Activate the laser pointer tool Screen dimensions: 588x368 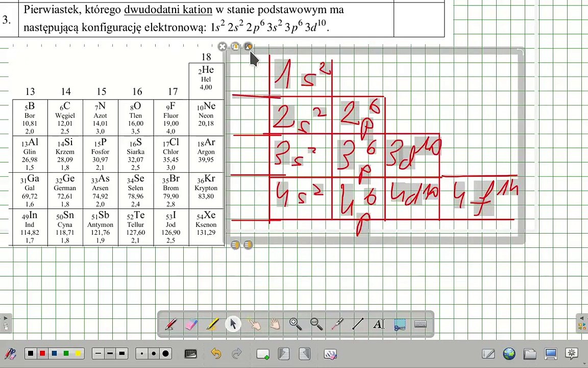coord(337,324)
